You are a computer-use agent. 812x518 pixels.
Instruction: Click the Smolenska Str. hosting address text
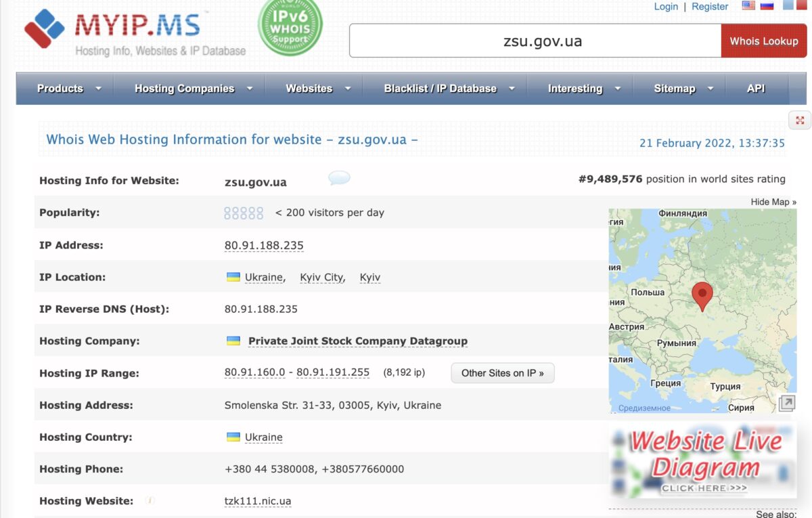tap(333, 405)
